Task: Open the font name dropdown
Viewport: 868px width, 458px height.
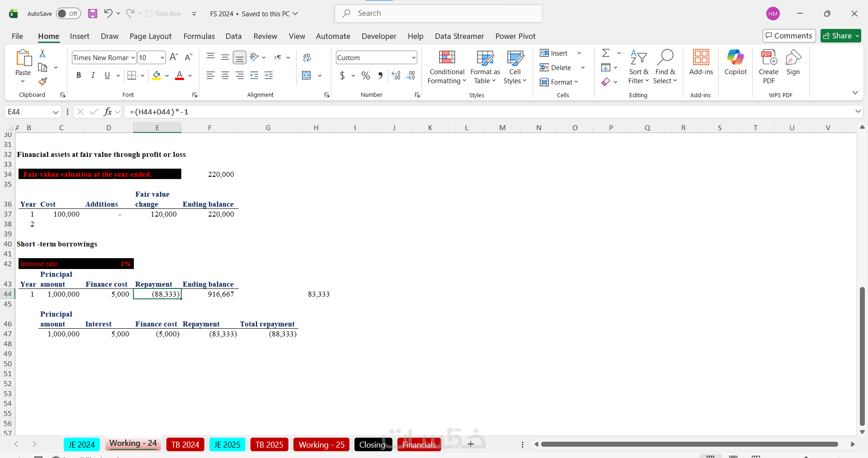Action: click(x=133, y=57)
